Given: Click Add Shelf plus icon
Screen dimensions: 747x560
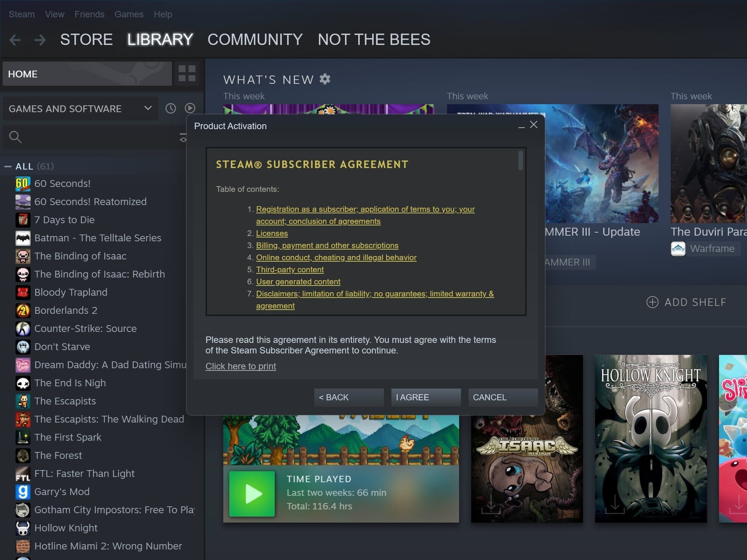Looking at the screenshot, I should click(652, 302).
